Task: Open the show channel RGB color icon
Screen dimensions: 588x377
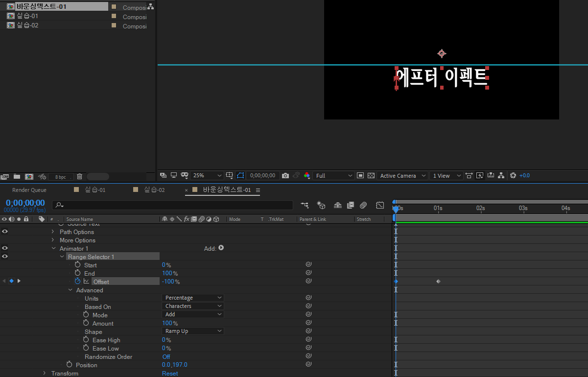Action: [307, 175]
